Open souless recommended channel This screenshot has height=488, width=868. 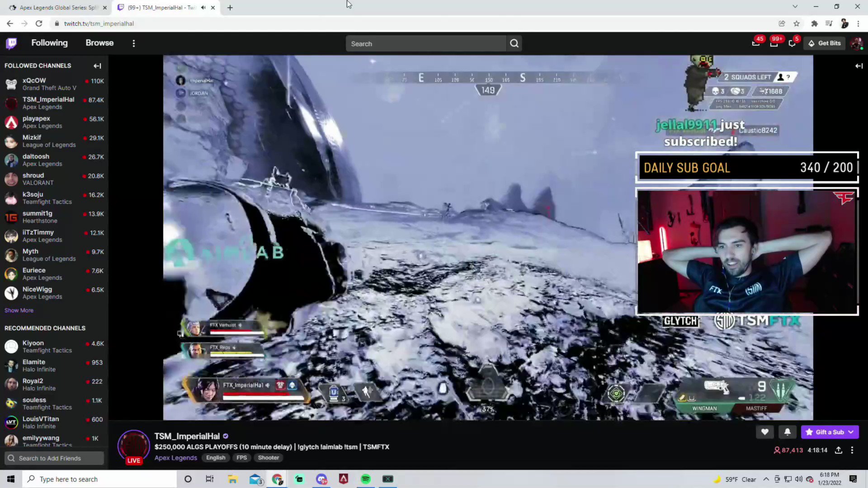coord(54,404)
